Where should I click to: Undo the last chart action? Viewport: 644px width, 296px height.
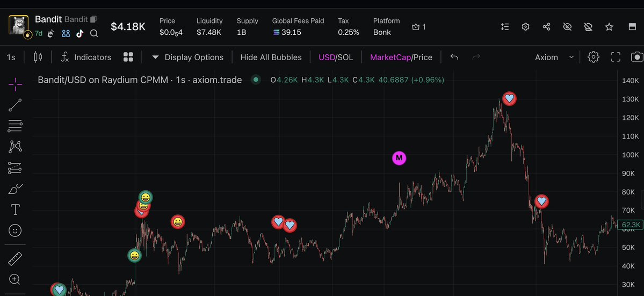click(x=454, y=57)
